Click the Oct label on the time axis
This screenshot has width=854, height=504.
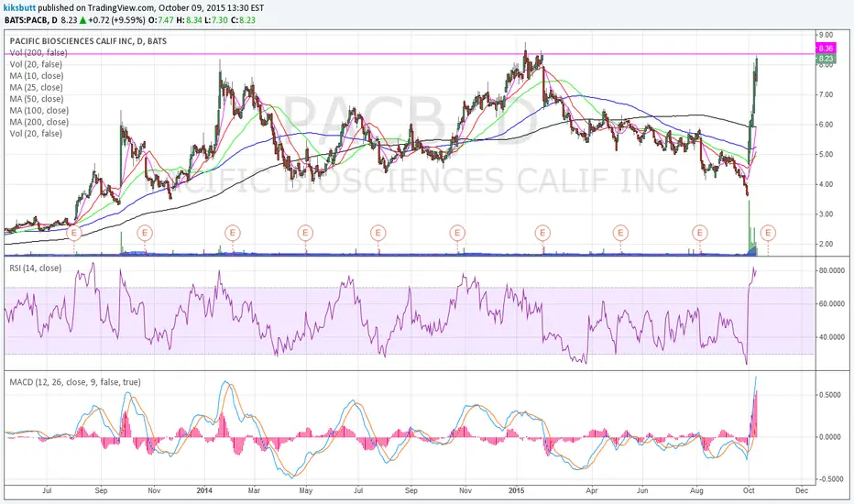coord(749,490)
